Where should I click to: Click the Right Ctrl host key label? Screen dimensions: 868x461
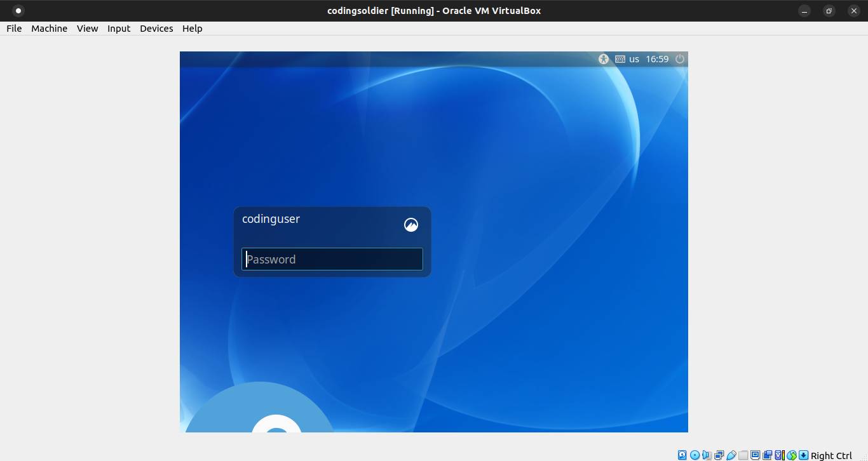click(831, 455)
